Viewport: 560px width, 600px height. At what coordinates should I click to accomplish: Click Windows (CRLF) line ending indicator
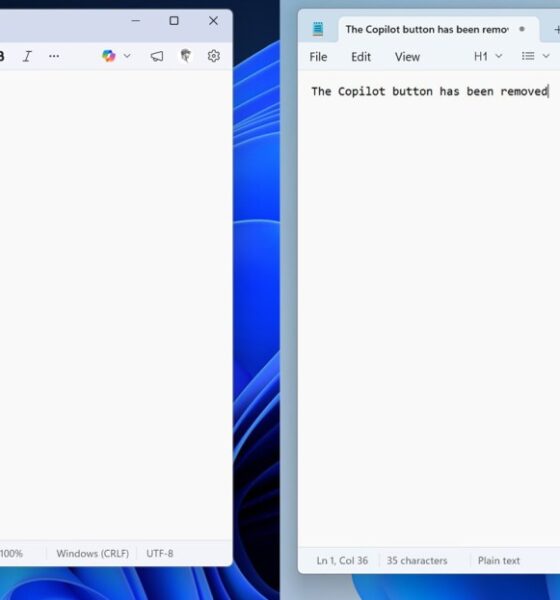point(92,554)
